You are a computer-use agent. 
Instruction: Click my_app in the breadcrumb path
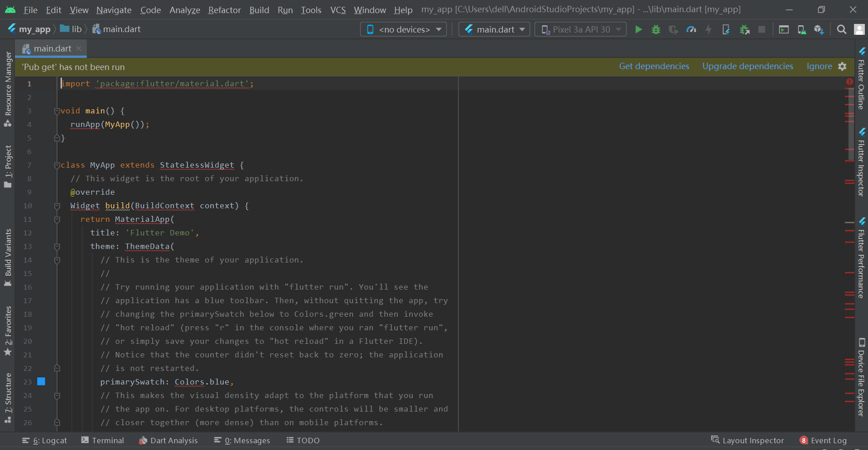pyautogui.click(x=29, y=29)
